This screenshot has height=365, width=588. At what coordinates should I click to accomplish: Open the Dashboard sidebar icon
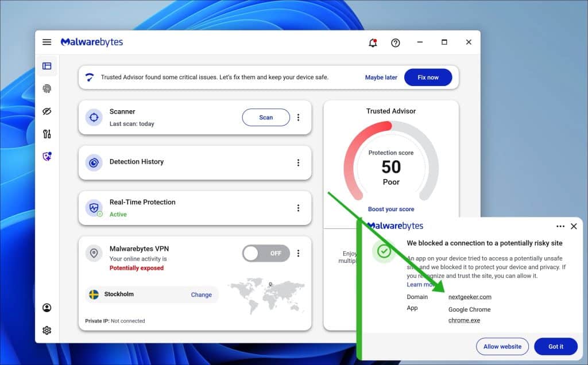click(47, 65)
